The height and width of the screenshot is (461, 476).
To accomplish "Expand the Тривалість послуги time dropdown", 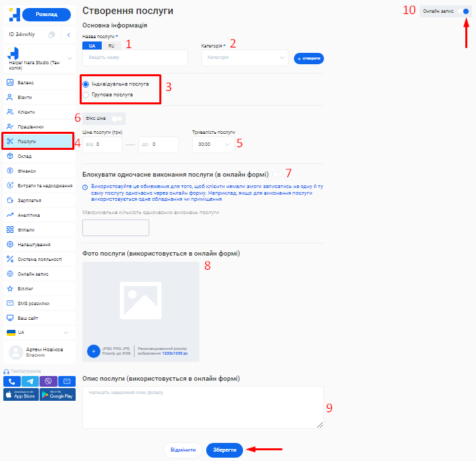I will [x=213, y=144].
